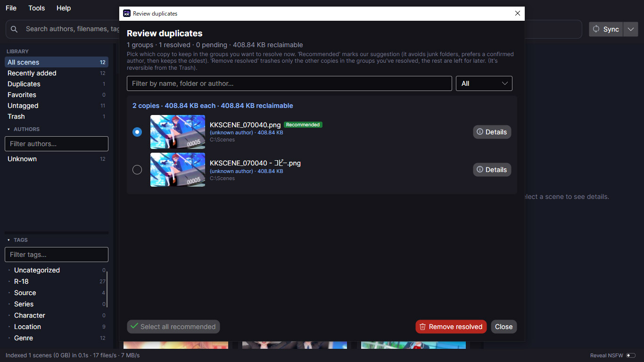Click the Filter authors input
644x362 pixels.
(57, 144)
